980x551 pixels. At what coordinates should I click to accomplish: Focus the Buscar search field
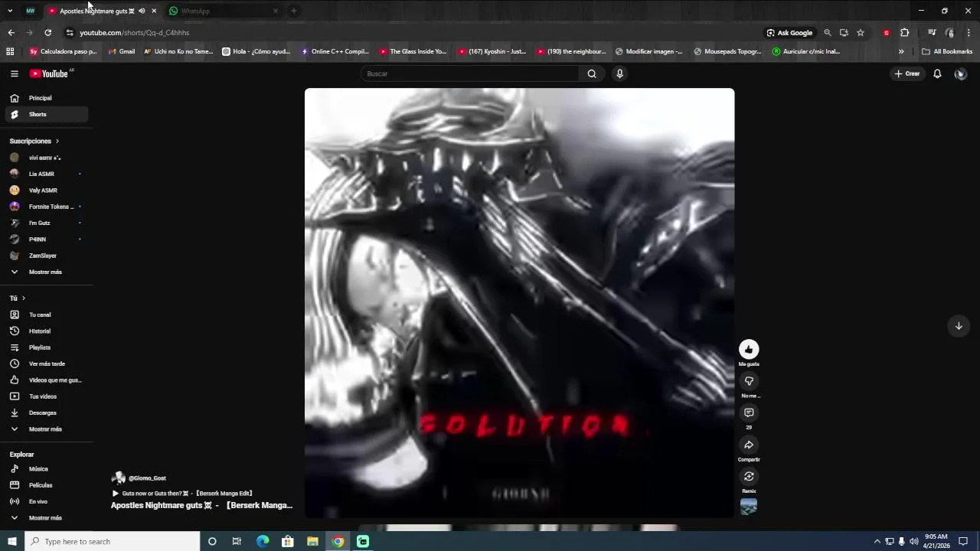click(469, 73)
